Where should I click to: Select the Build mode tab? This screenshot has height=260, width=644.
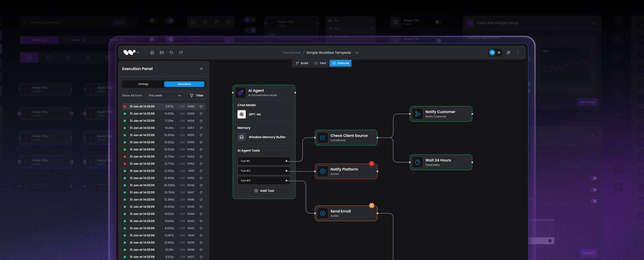click(302, 63)
